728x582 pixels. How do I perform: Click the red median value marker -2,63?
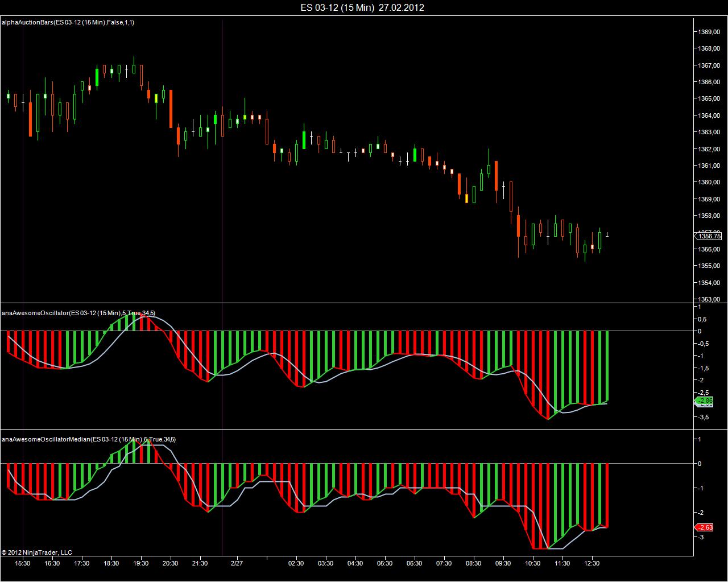705,527
